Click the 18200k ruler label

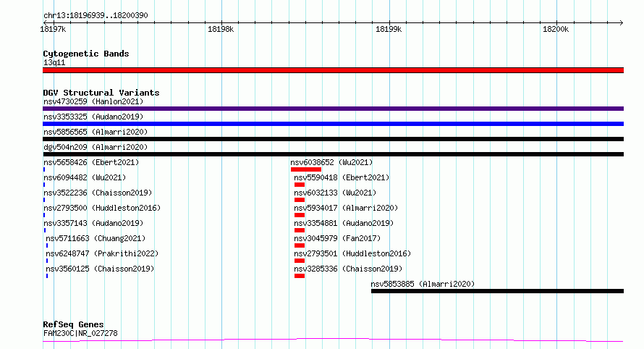click(x=556, y=29)
